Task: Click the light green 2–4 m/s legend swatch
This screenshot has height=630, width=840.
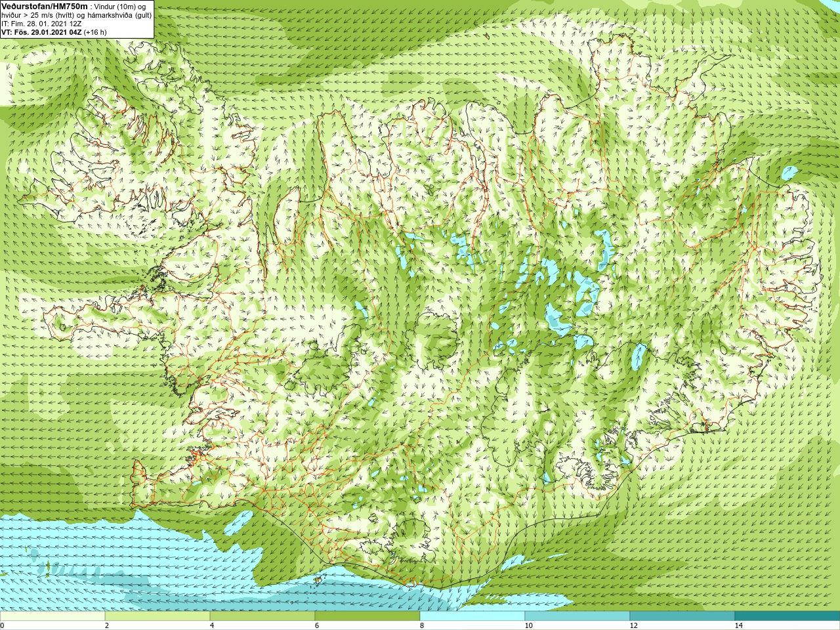Action: tap(157, 616)
